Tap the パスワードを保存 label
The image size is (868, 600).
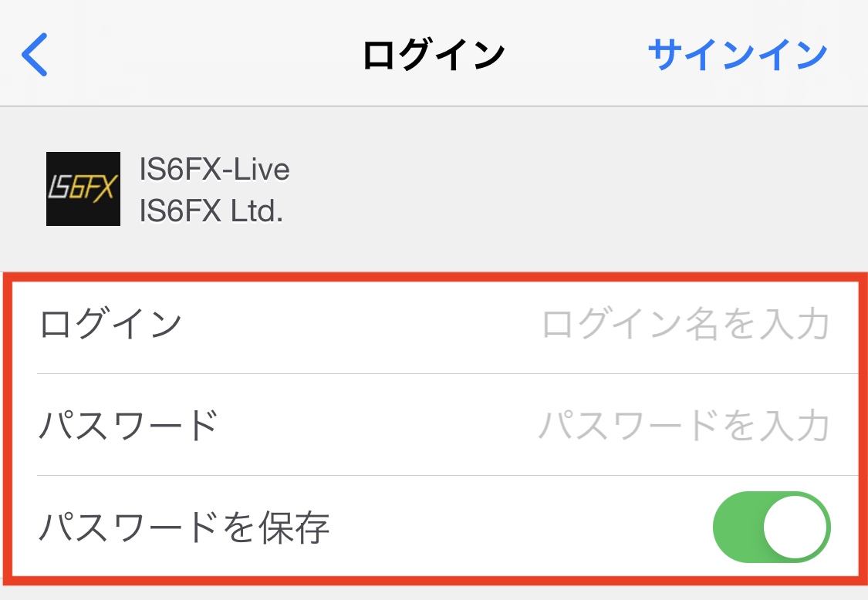pyautogui.click(x=184, y=528)
